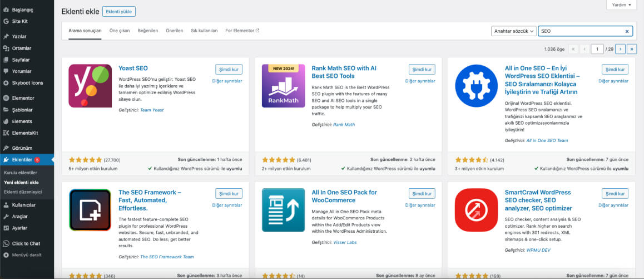The image size is (644, 279).
Task: Click the Eklentiler plug icon
Action: click(6, 160)
